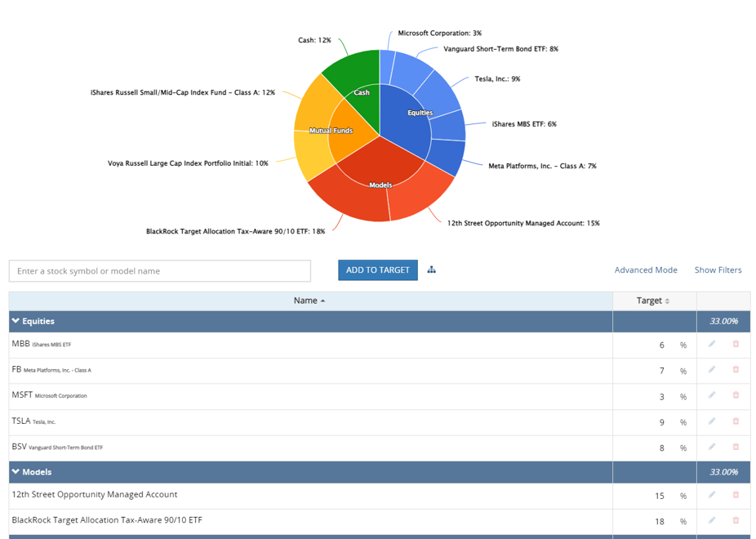Focus the stock symbol or model name field
The image size is (756, 539).
(159, 271)
